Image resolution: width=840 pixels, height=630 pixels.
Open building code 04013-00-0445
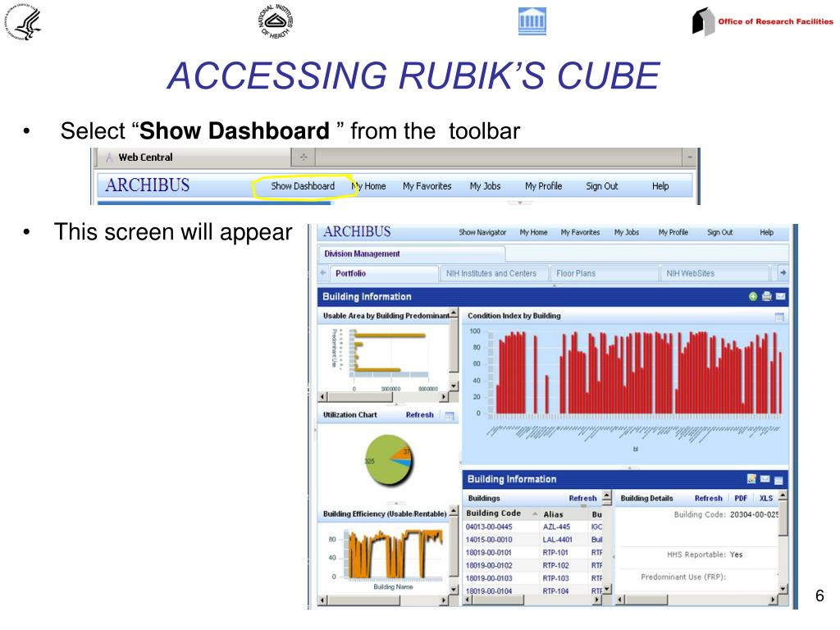pyautogui.click(x=489, y=527)
